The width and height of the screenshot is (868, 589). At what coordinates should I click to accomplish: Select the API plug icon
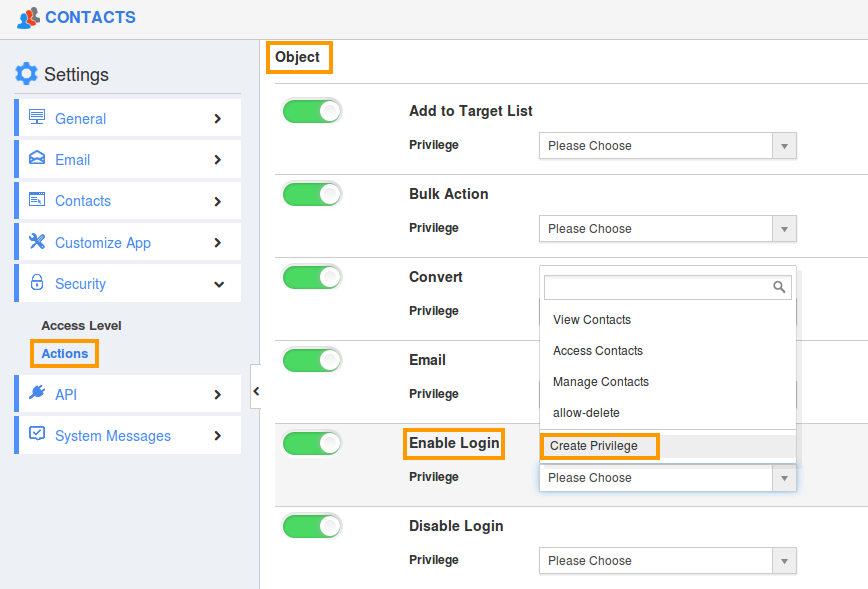(35, 394)
